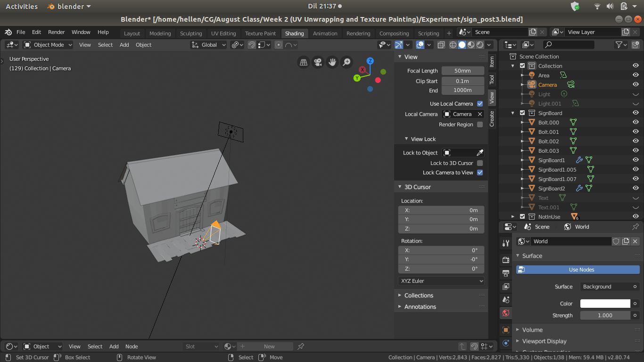Toggle pin icon in shader editor header
Viewport: 644px width, 362px height.
coord(301,346)
